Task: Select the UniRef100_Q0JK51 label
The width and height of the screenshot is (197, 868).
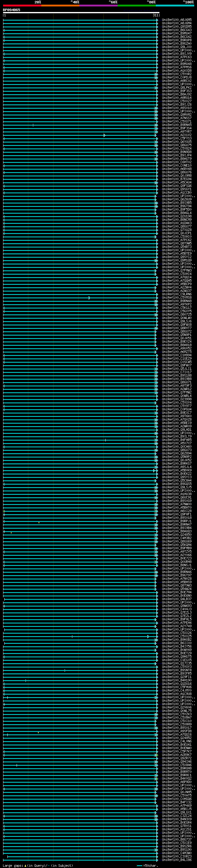Action: 177,338
